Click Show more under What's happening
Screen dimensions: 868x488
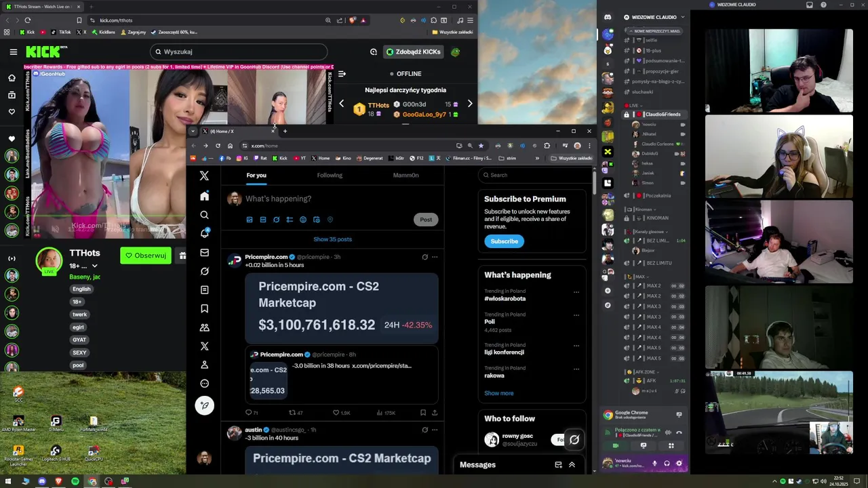pos(498,393)
